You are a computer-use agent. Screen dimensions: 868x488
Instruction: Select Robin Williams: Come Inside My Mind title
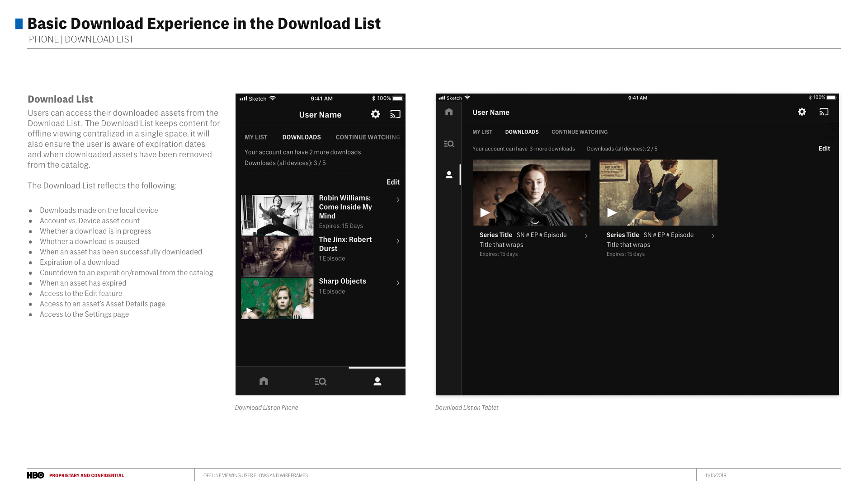345,207
